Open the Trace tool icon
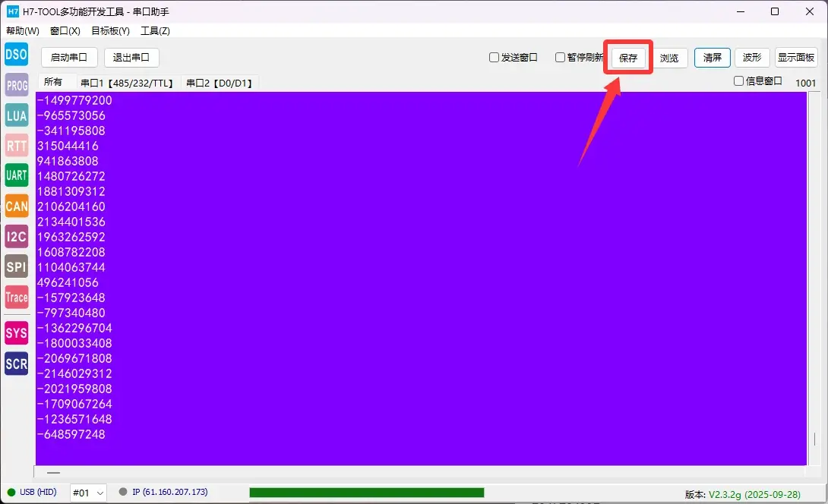The image size is (828, 504). [17, 297]
